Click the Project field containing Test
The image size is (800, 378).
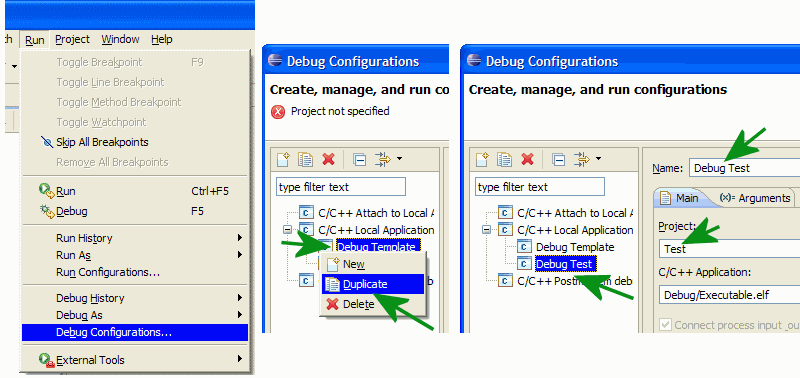[x=729, y=249]
